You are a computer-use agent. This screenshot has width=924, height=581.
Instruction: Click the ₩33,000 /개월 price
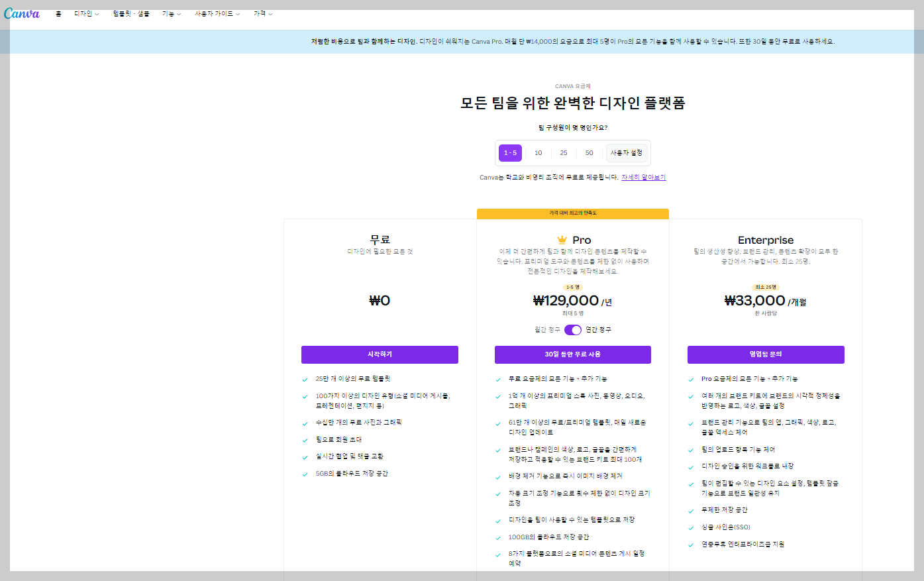click(x=766, y=301)
